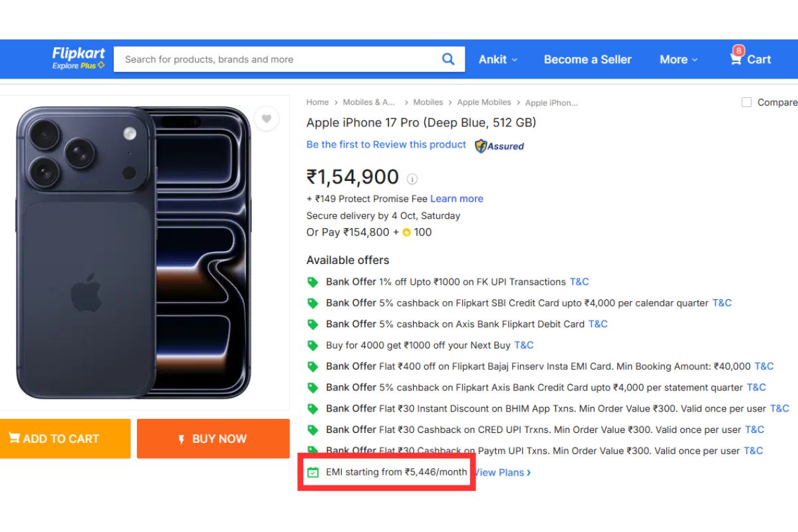Click Be the first to Review this product
Image resolution: width=798 pixels, height=532 pixels.
point(386,144)
